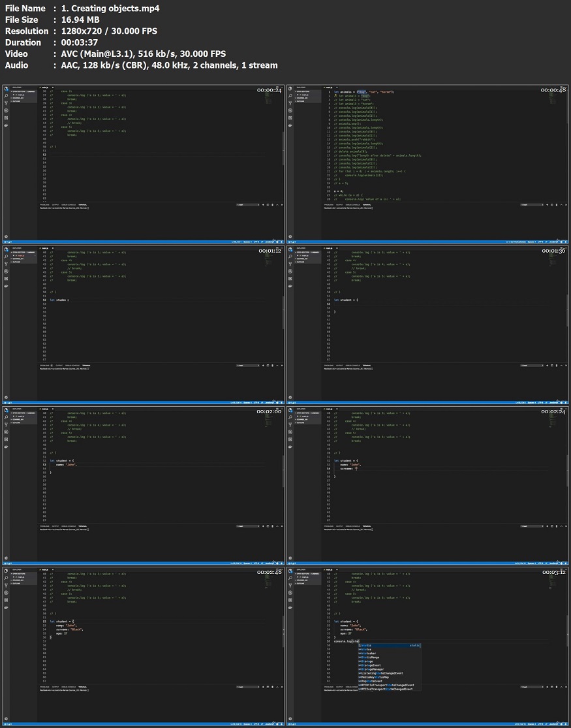Click Search icon in the 00:00:24 frame

pyautogui.click(x=6, y=95)
